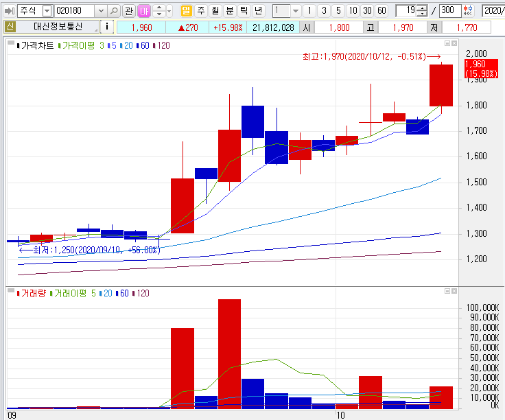
Task: Click the volume 120-day average legend
Action: coord(141,294)
